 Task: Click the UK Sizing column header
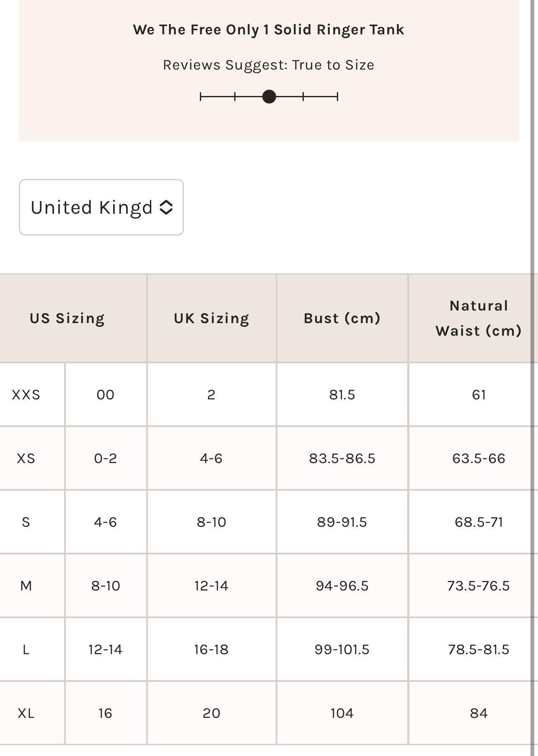pos(212,318)
